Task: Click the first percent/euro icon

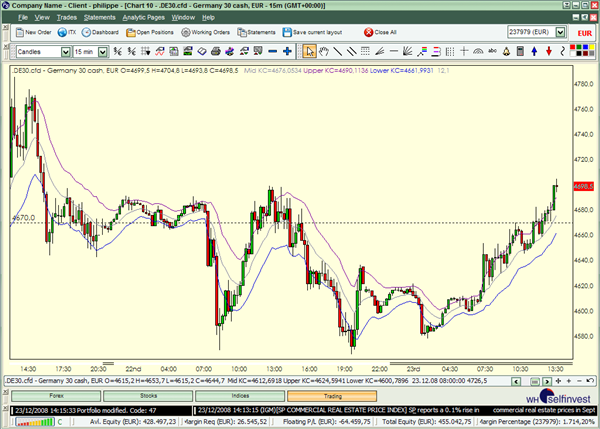Action: click(x=118, y=51)
